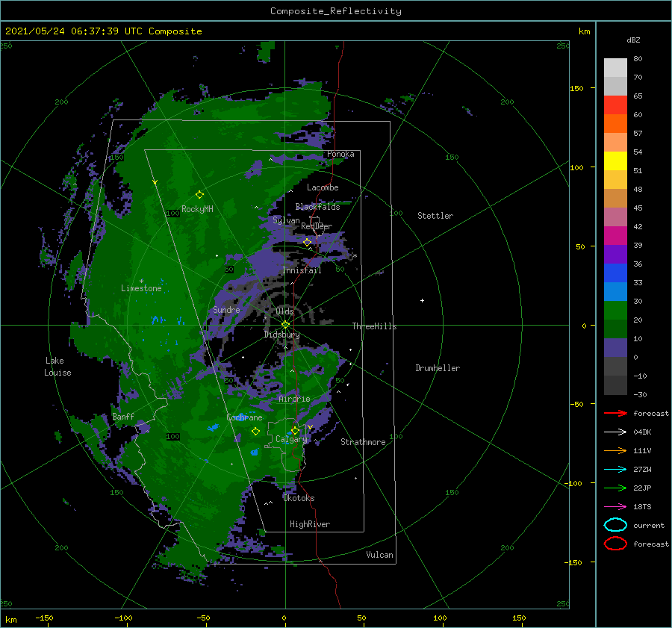The width and height of the screenshot is (672, 628).
Task: Click the Limestone label
Action: tap(141, 288)
